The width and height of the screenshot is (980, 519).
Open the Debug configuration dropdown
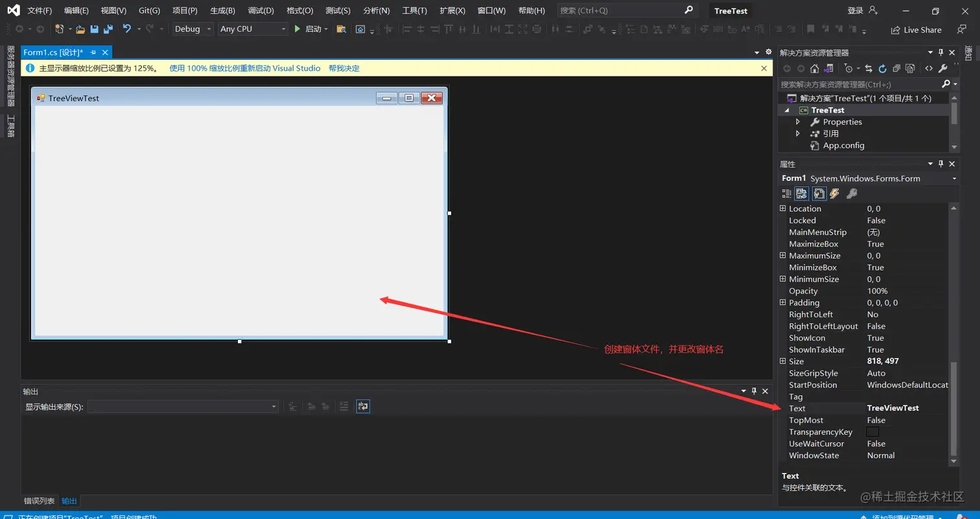(192, 29)
